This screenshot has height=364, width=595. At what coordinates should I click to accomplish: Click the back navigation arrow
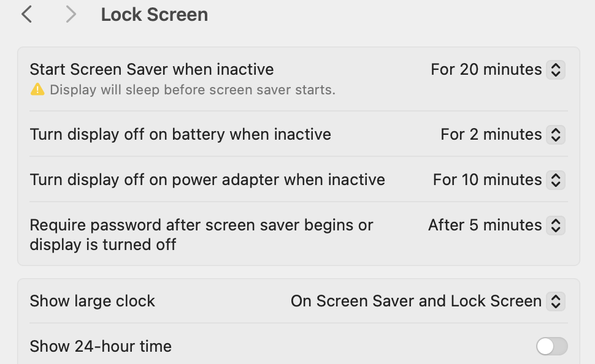click(26, 13)
